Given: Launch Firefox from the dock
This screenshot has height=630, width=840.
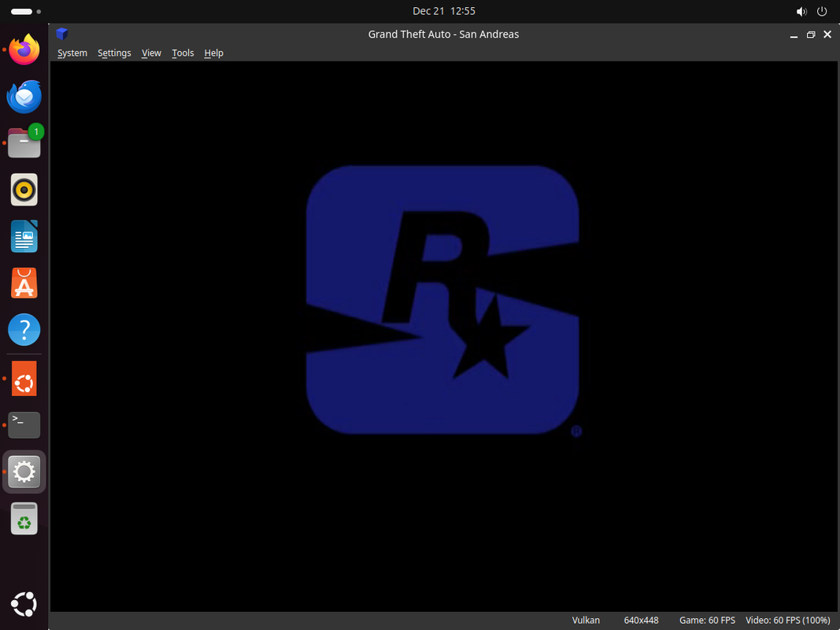Looking at the screenshot, I should tap(24, 50).
